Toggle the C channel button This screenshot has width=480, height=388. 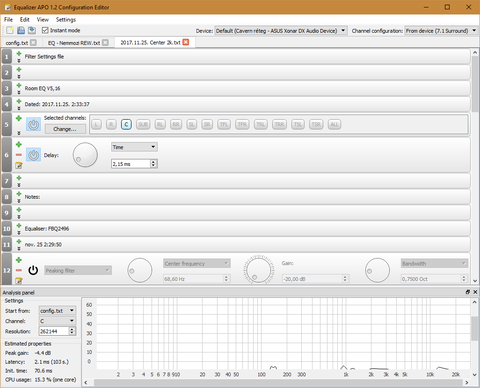126,124
